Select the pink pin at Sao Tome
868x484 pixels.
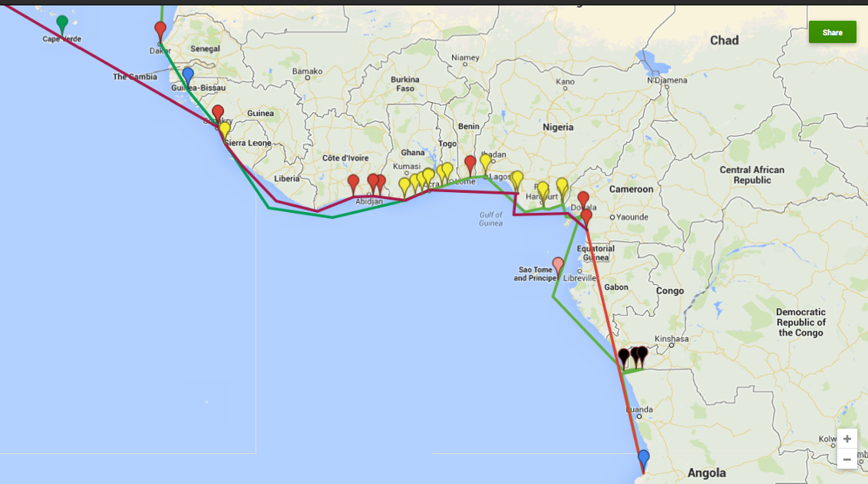click(x=558, y=265)
